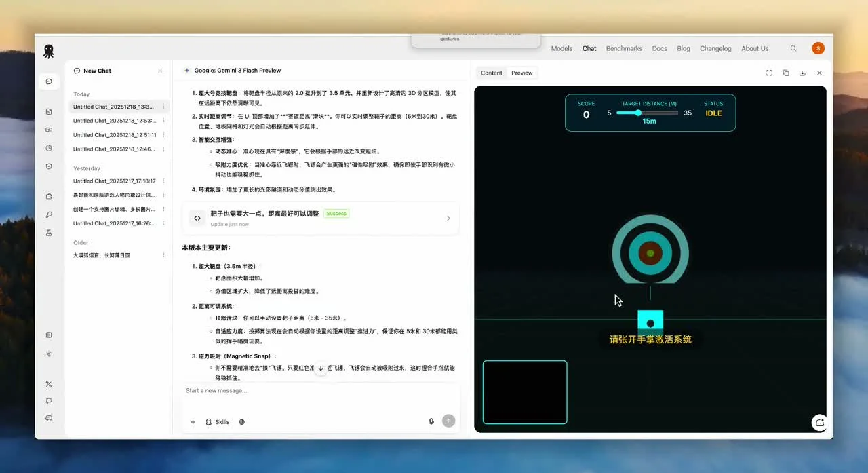Toggle the sun theme icon in the sidebar
Image resolution: width=868 pixels, height=473 pixels.
coord(49,354)
